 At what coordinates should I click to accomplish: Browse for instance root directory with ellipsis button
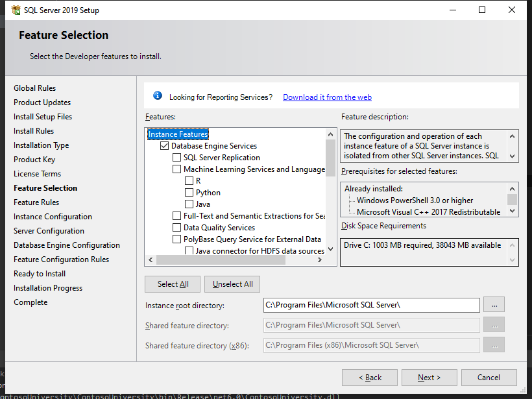(x=494, y=305)
